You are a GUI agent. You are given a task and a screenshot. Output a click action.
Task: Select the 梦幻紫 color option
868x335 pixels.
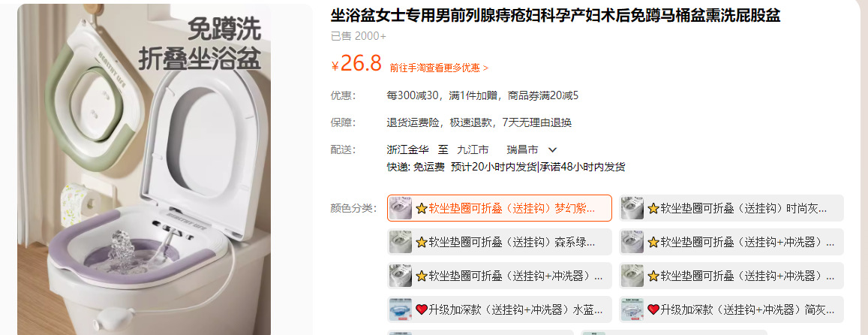tap(500, 208)
